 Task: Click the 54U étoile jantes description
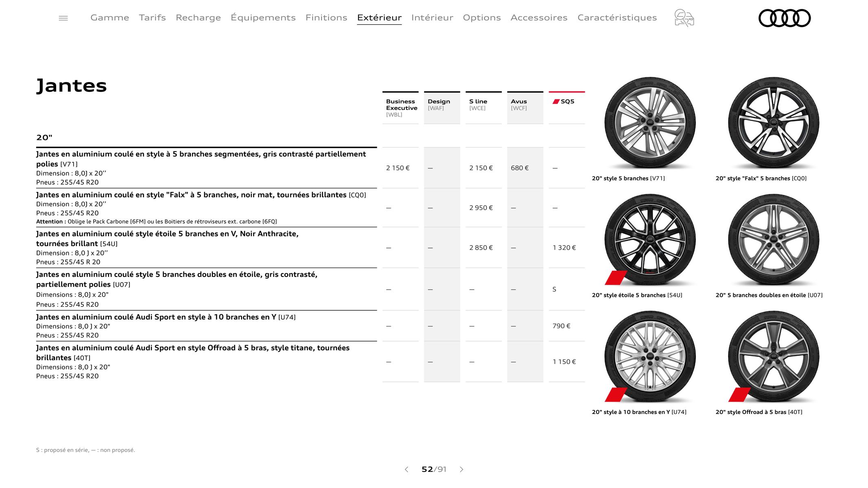coord(206,248)
